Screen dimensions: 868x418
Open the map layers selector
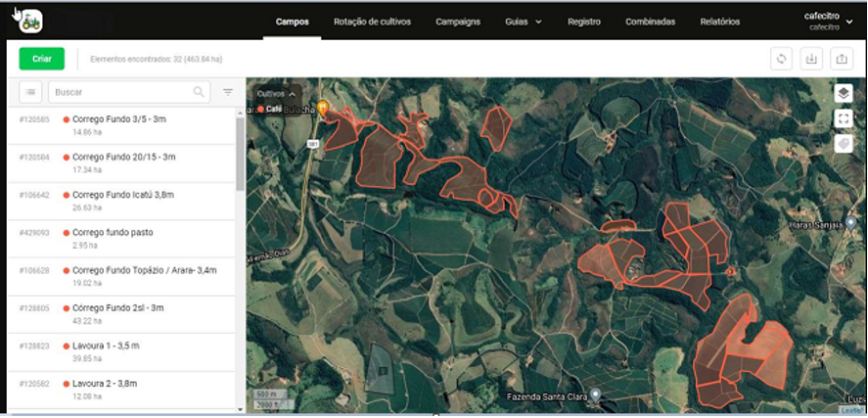[x=844, y=93]
